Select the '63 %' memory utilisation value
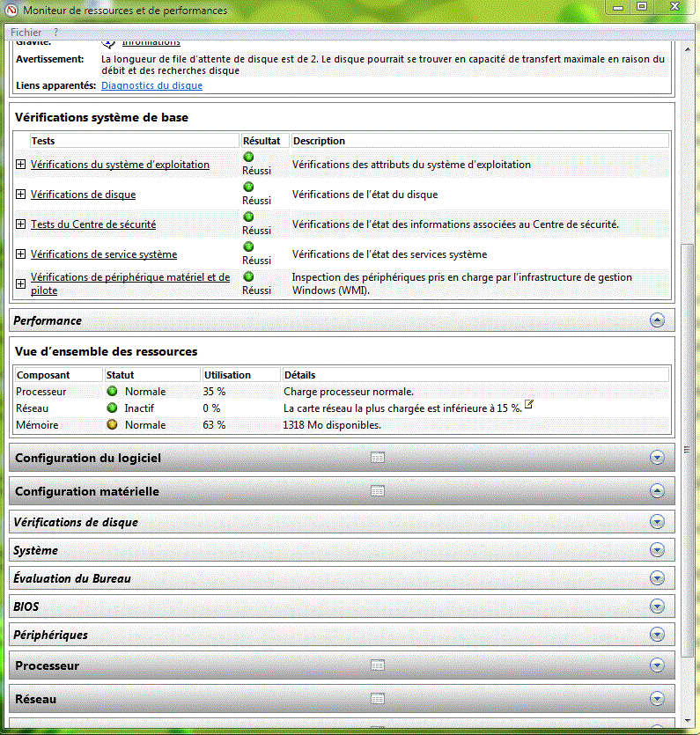Viewport: 700px width, 735px height. (x=214, y=425)
